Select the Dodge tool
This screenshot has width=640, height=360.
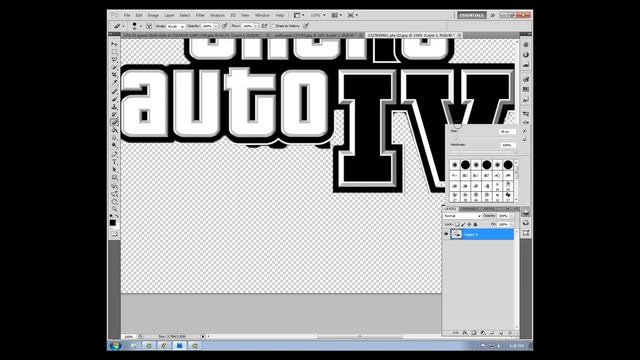[114, 146]
